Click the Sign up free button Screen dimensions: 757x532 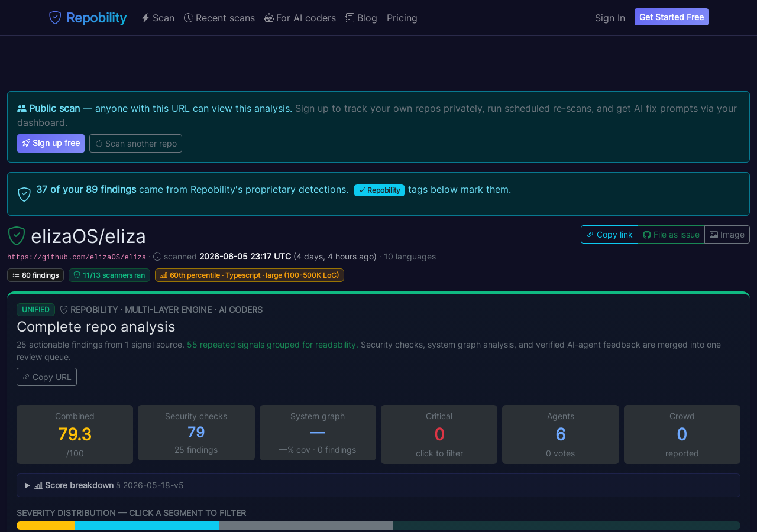click(x=51, y=143)
